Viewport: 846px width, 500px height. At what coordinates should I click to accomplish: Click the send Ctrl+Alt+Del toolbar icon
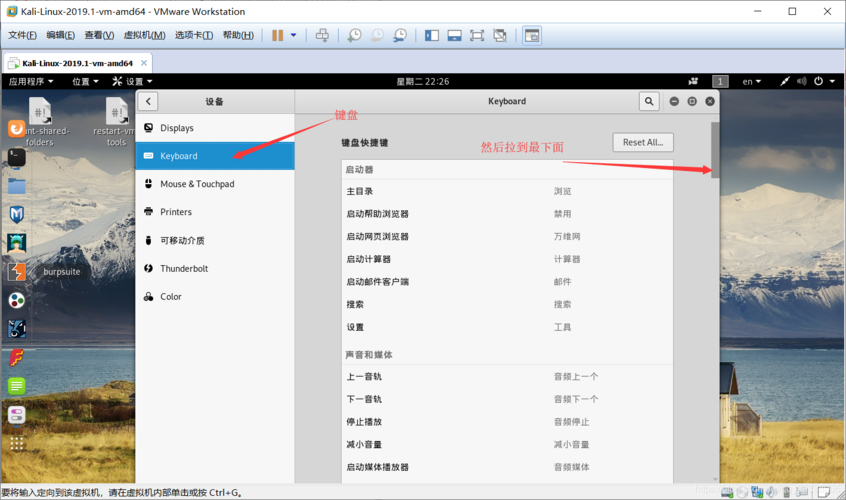tap(322, 36)
